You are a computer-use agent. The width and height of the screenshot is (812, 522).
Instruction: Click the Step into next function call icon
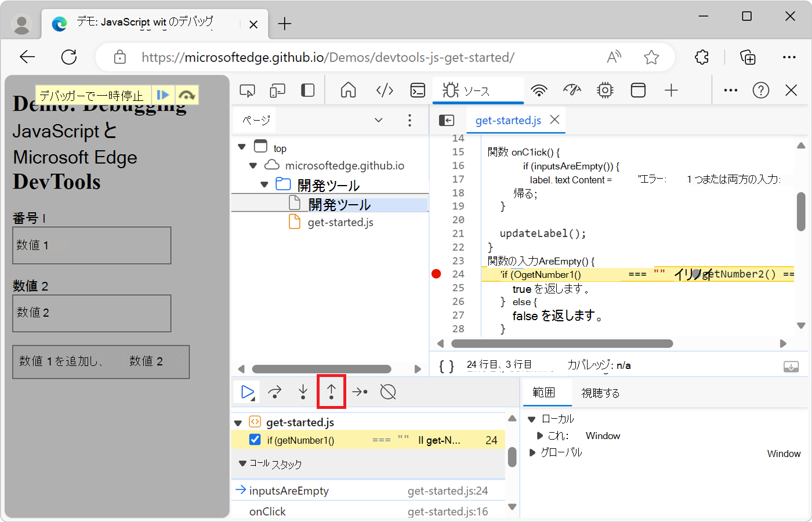click(303, 391)
